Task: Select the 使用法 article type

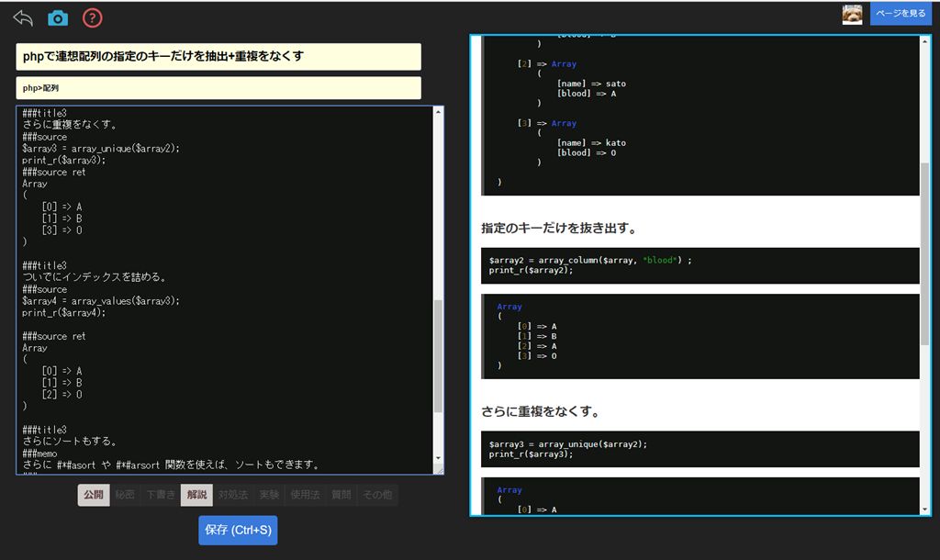Action: coord(305,495)
